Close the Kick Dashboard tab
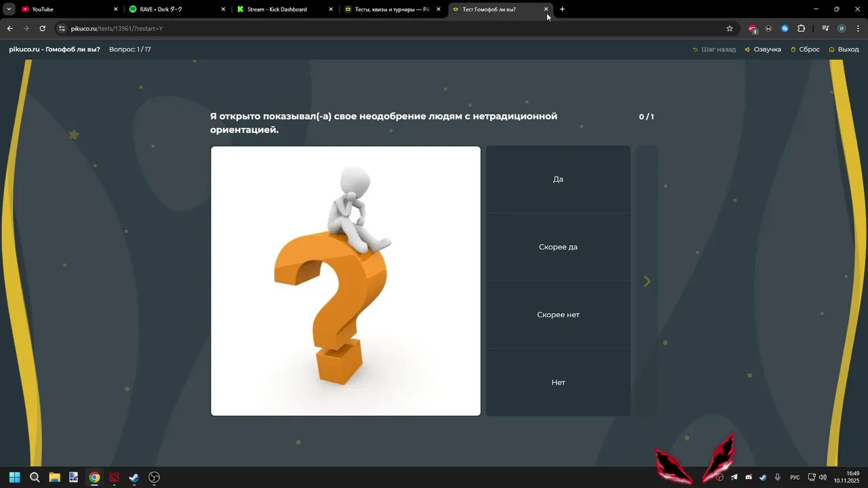Viewport: 868px width, 488px height. [331, 9]
